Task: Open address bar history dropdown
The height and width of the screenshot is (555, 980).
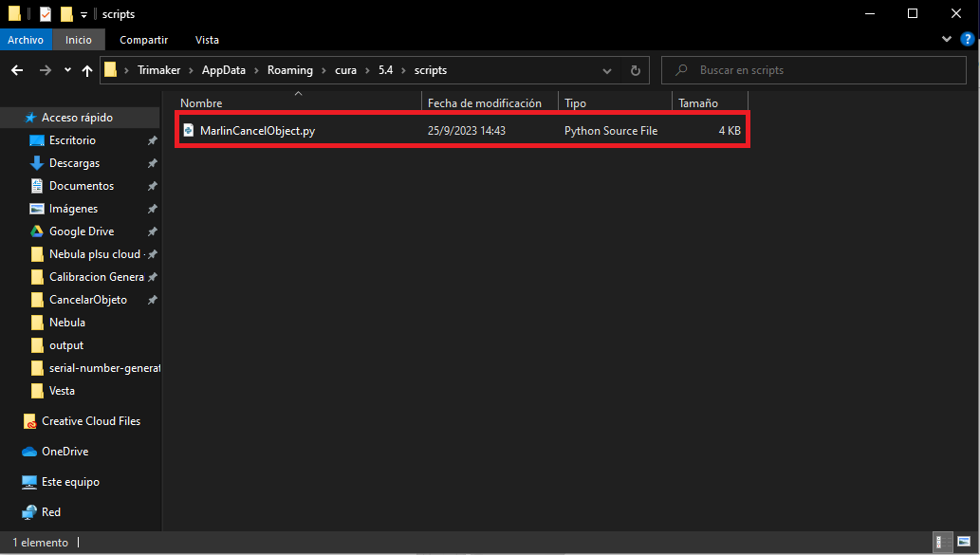Action: click(x=607, y=70)
